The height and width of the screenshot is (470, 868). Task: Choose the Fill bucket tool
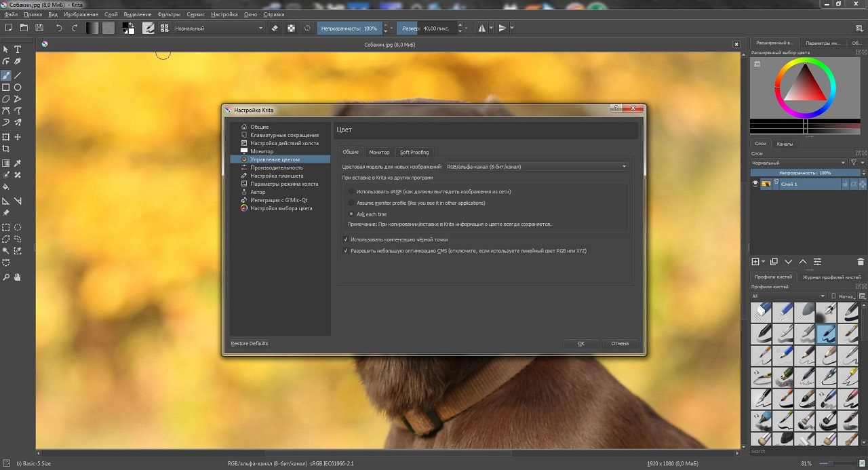[x=6, y=187]
